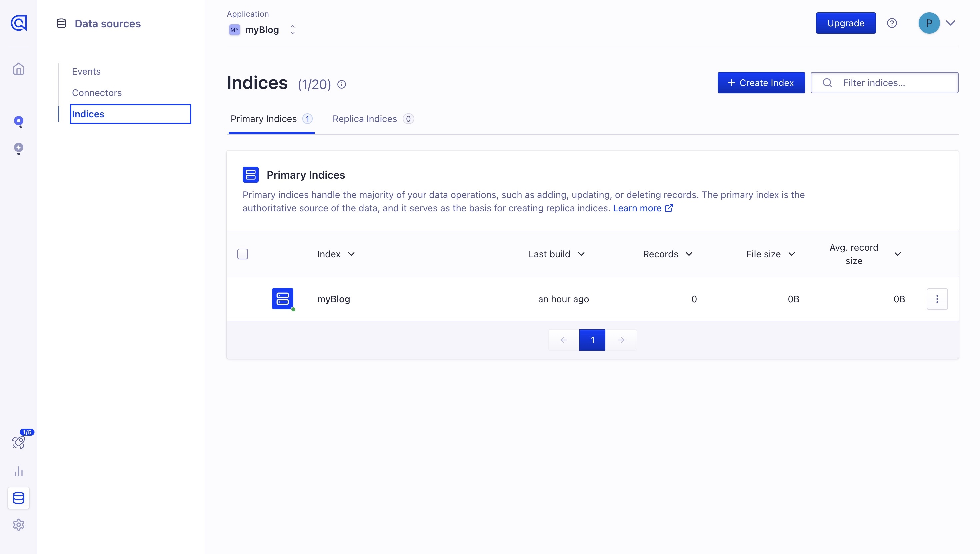Click the 'an hour ago' last build cell
980x554 pixels.
click(x=563, y=299)
